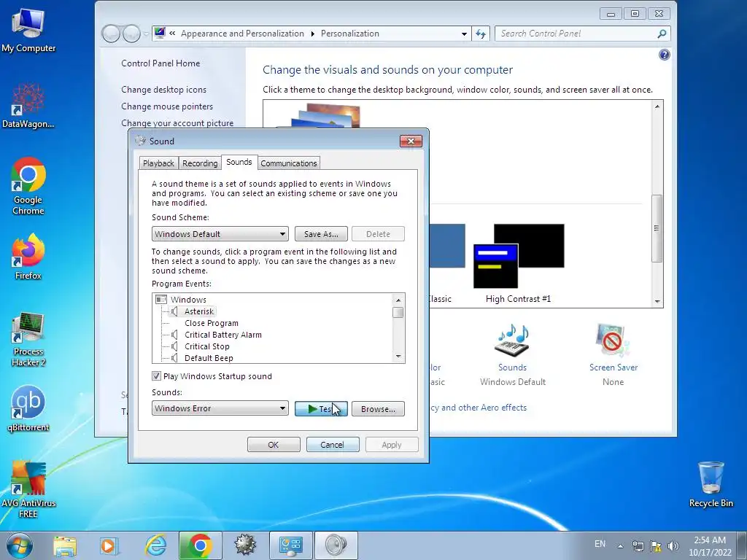Image resolution: width=747 pixels, height=560 pixels.
Task: Click Personalization breadcrumb item
Action: pos(350,34)
